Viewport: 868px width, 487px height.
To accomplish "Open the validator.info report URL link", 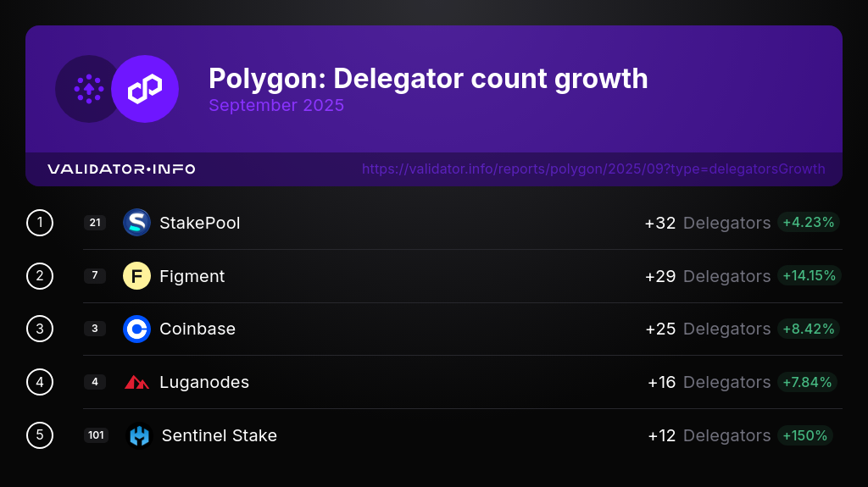I will [593, 169].
